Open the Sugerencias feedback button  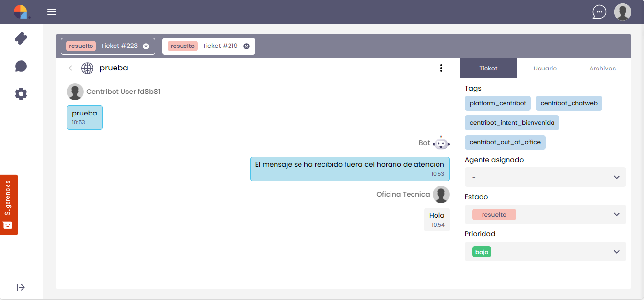point(9,205)
